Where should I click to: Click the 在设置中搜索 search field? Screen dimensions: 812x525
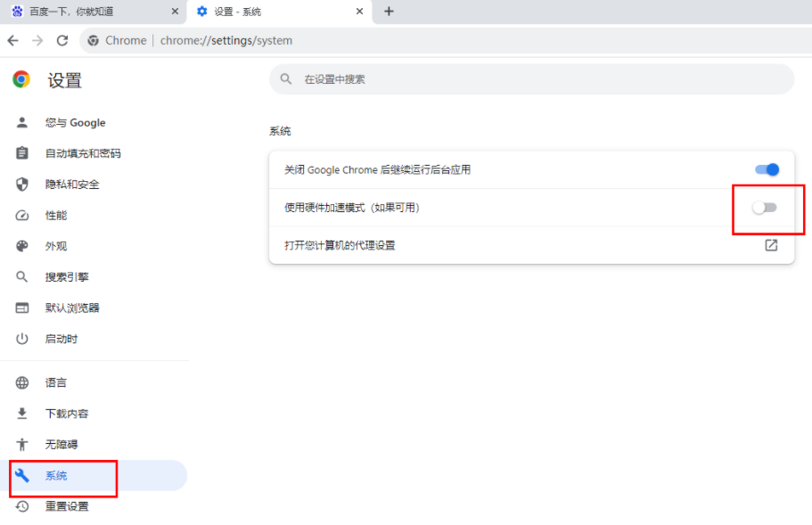tap(532, 79)
